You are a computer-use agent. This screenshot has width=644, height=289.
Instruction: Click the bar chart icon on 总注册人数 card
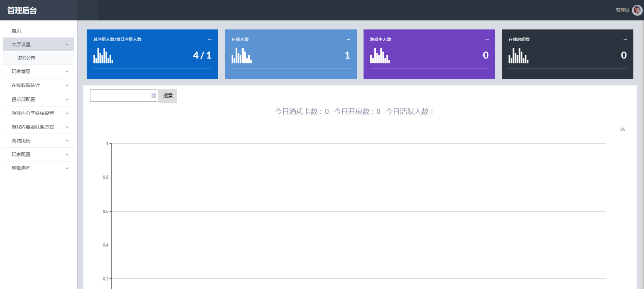point(103,56)
